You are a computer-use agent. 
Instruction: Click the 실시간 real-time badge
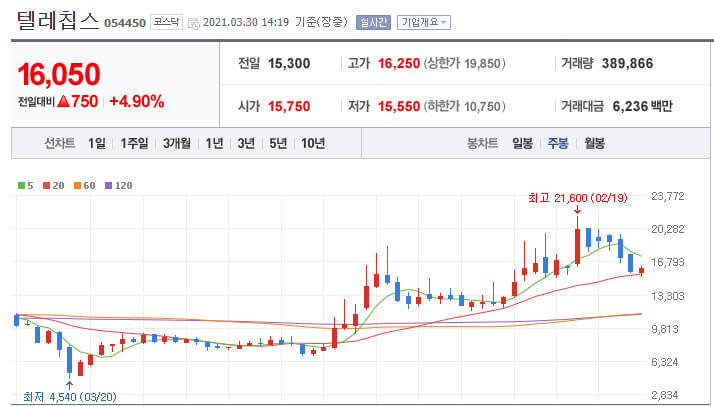coord(373,22)
